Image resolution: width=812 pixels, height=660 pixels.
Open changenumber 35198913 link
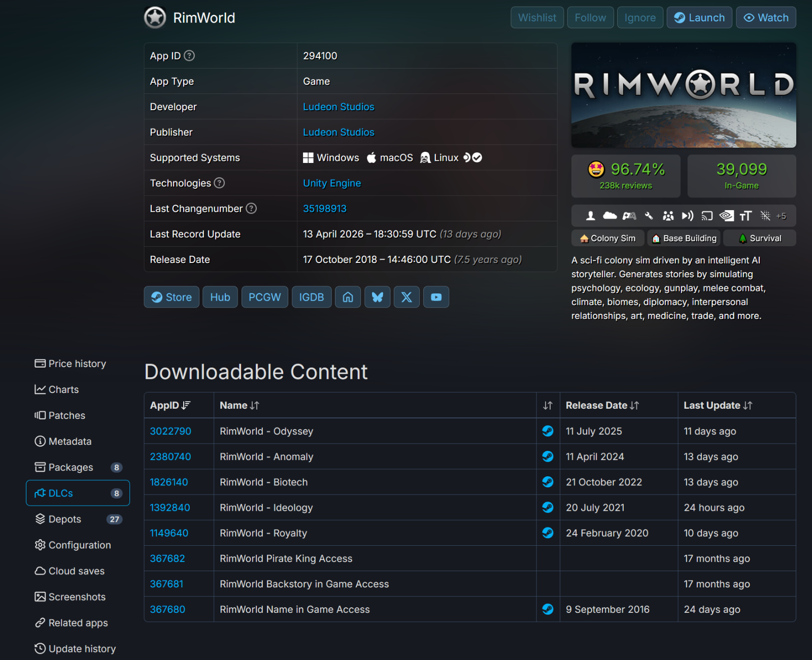point(325,208)
